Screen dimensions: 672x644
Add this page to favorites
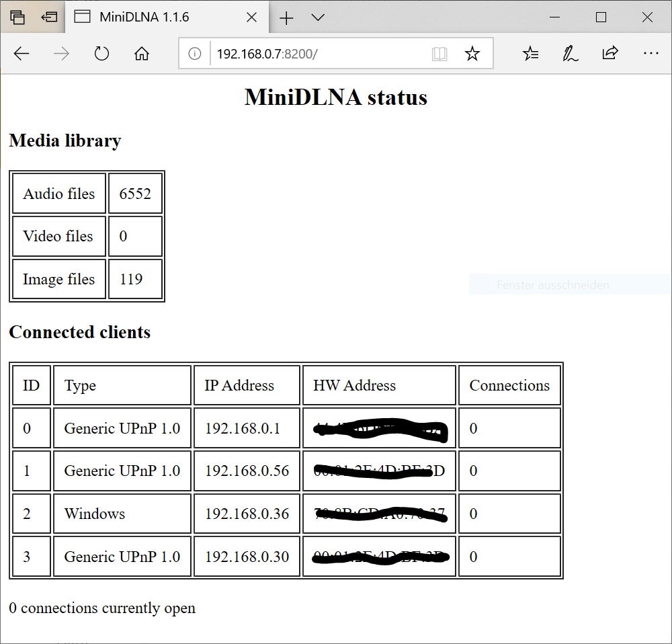[x=472, y=54]
